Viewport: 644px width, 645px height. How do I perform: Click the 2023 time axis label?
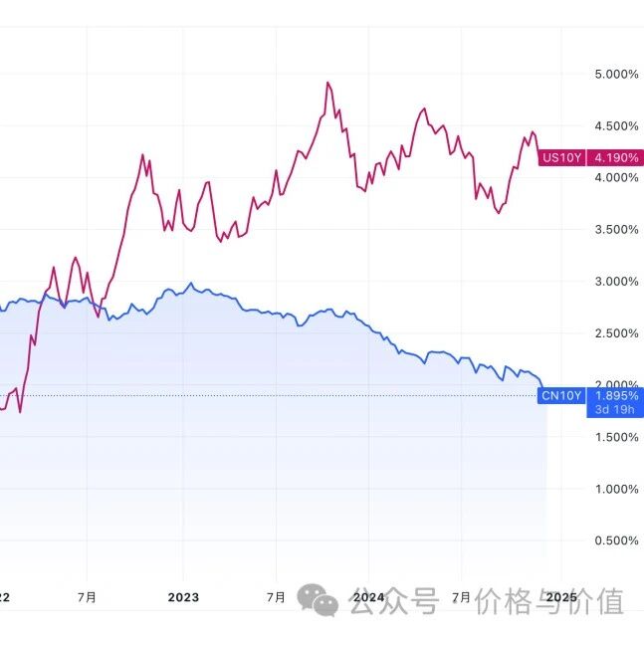[183, 597]
